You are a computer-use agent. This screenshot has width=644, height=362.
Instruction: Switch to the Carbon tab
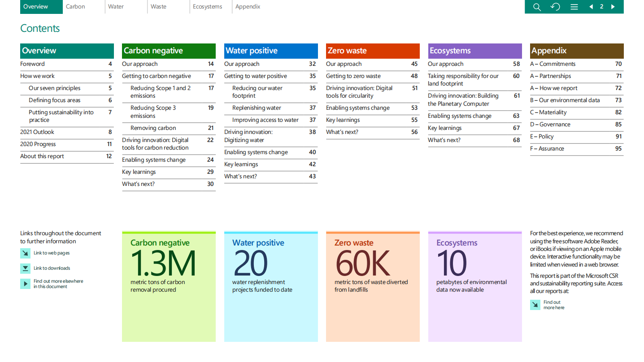click(75, 7)
